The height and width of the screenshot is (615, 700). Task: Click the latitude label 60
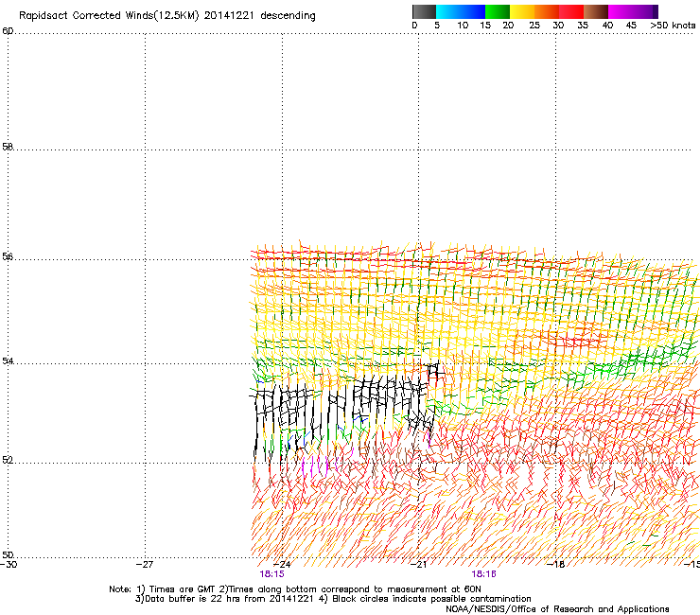(8, 31)
